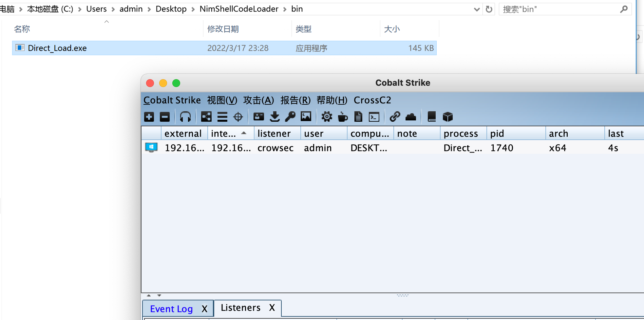Switch to the Listeners tab
The image size is (644, 320).
point(240,308)
